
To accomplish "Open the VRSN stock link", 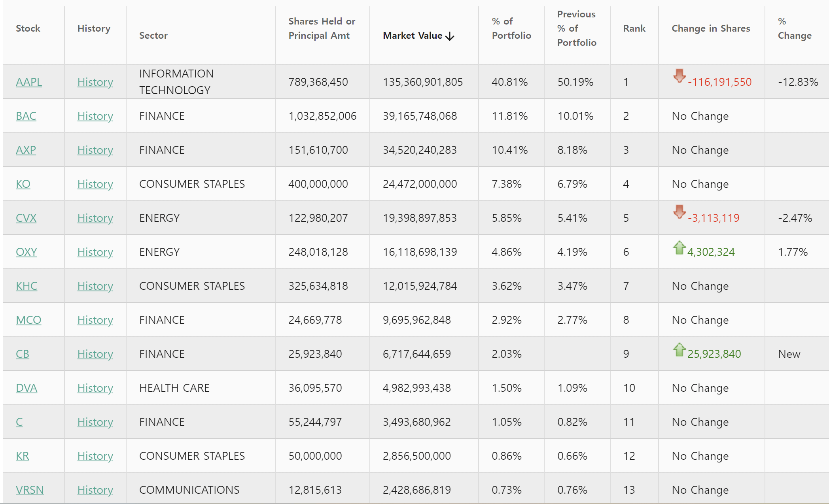I will pos(30,490).
